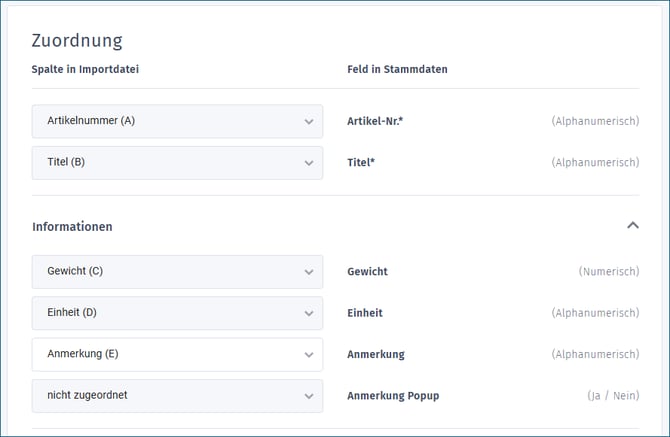Click the chevron arrow in the Einheit (D) dropdown
This screenshot has height=437, width=670.
coord(308,313)
